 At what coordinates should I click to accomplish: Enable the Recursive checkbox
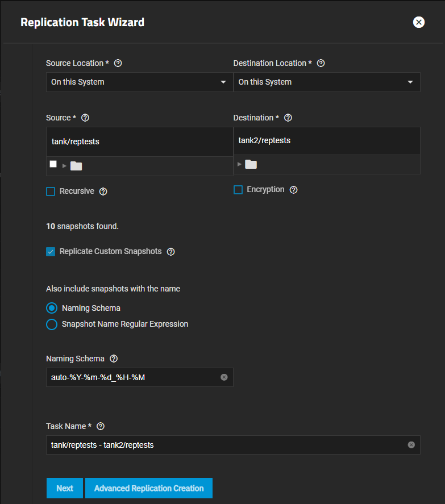(x=51, y=191)
